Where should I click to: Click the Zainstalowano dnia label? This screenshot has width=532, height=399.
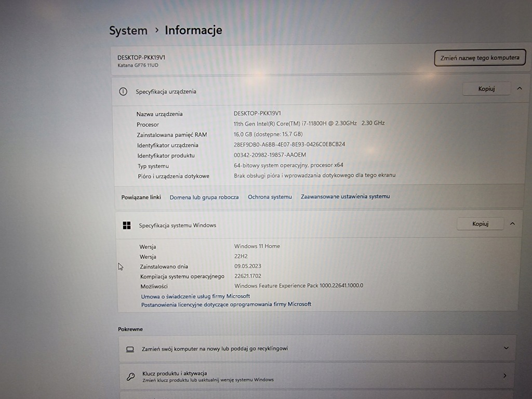tap(164, 267)
